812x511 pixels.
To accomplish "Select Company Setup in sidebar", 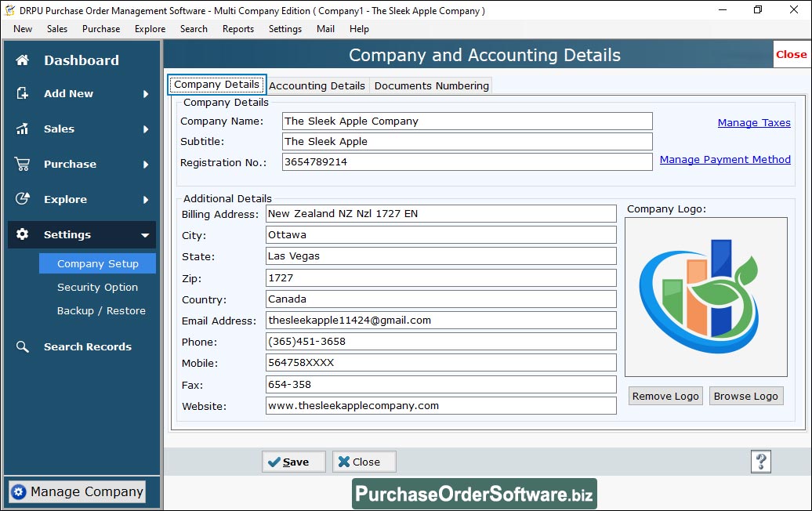I will point(97,263).
